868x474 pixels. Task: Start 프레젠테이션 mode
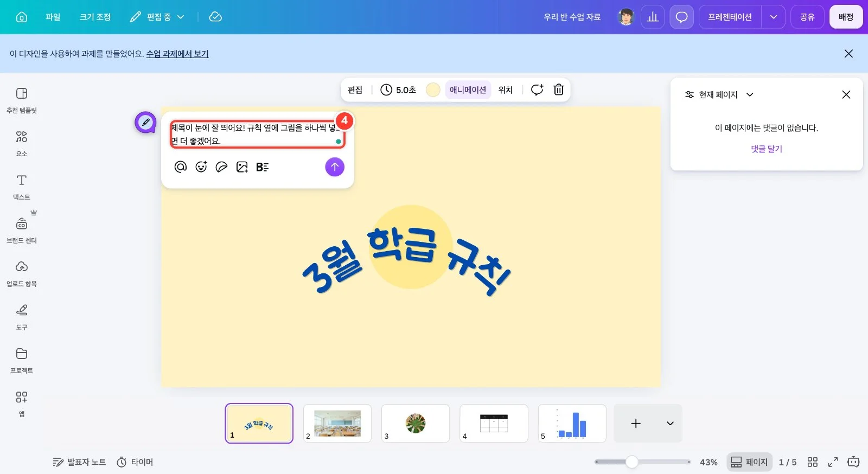pos(730,17)
